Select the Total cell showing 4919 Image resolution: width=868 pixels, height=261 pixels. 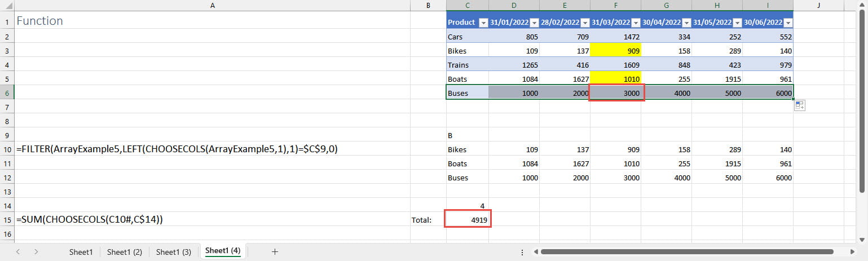(468, 220)
